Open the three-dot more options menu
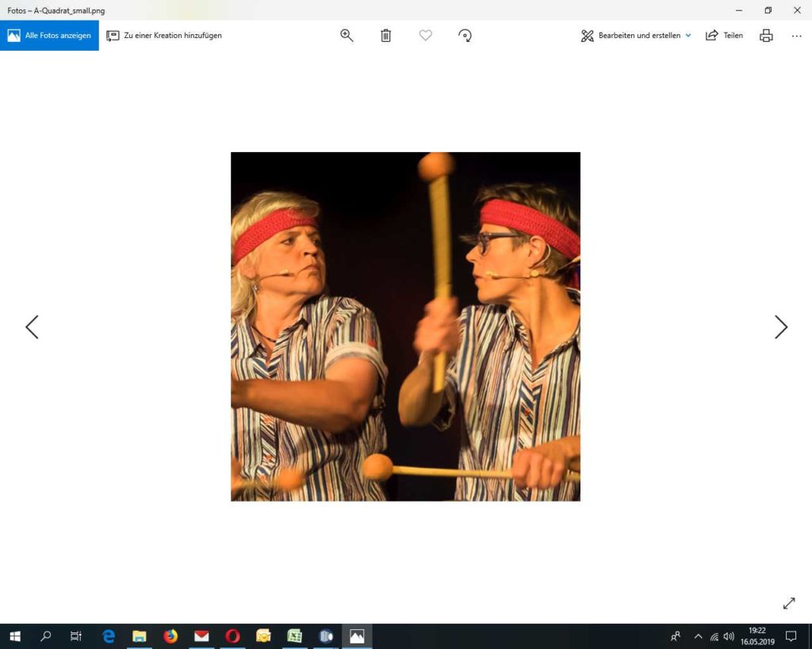 point(796,36)
